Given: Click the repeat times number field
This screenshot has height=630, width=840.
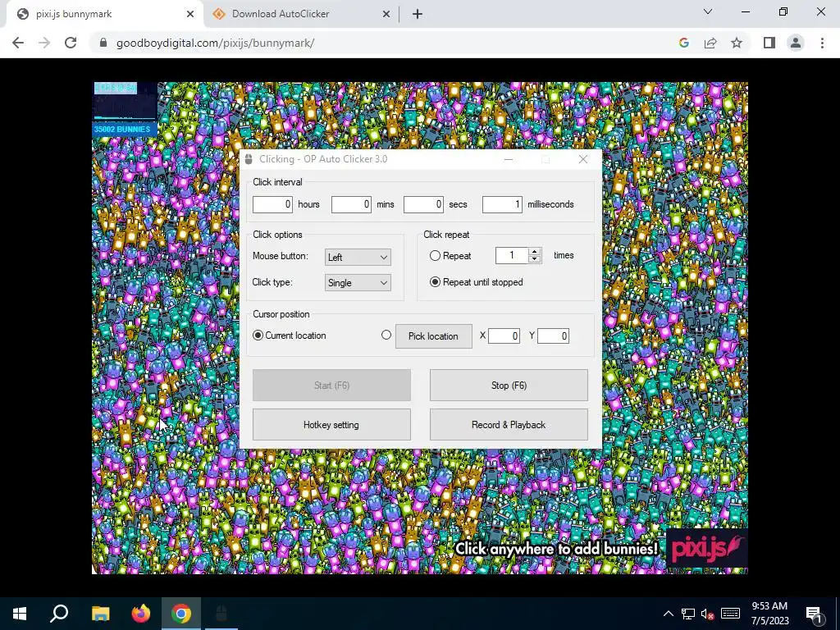Looking at the screenshot, I should point(512,256).
